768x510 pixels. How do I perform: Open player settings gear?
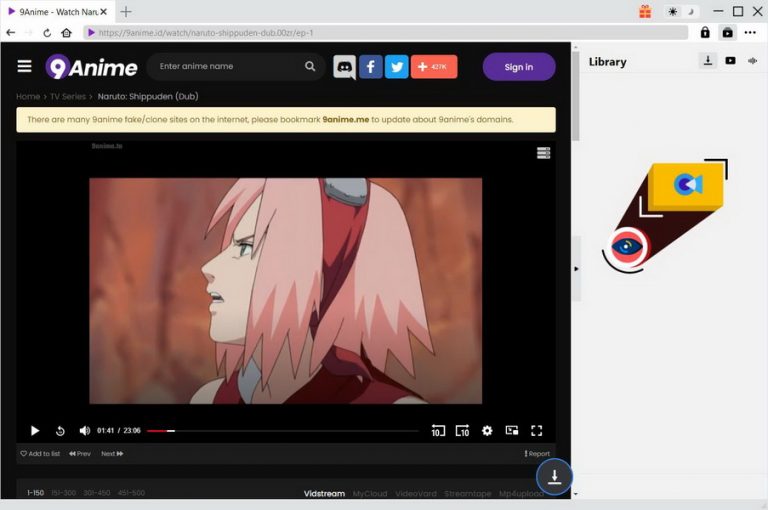(487, 431)
